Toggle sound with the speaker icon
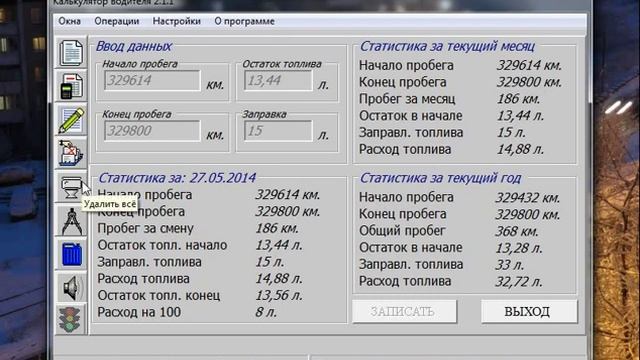640x360 pixels. pos(71,288)
